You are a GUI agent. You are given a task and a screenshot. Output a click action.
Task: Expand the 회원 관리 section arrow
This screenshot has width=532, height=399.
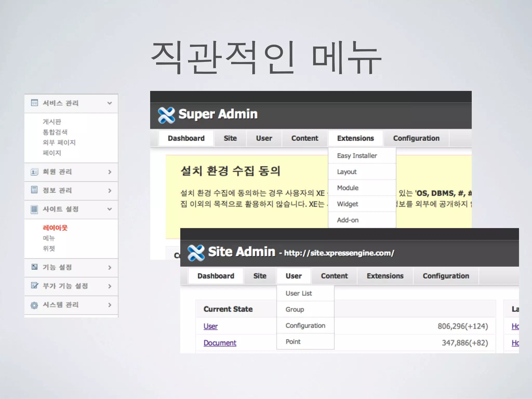pos(110,172)
